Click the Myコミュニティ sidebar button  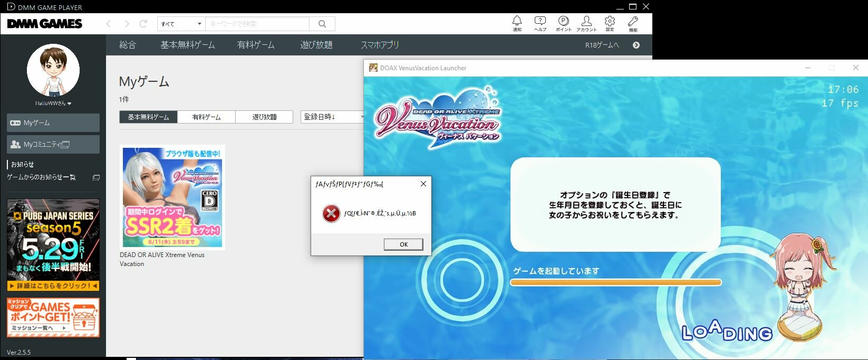pos(53,144)
